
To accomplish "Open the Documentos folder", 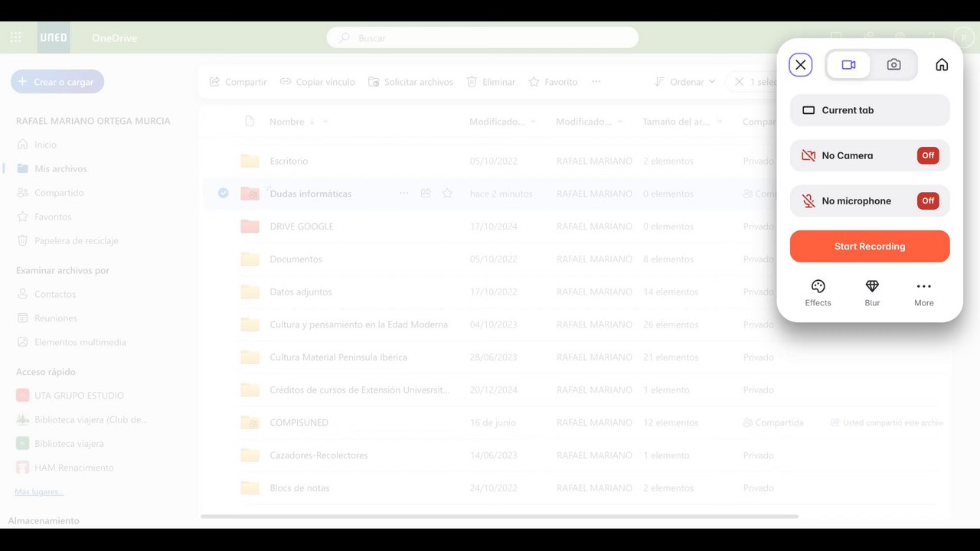I will (296, 259).
